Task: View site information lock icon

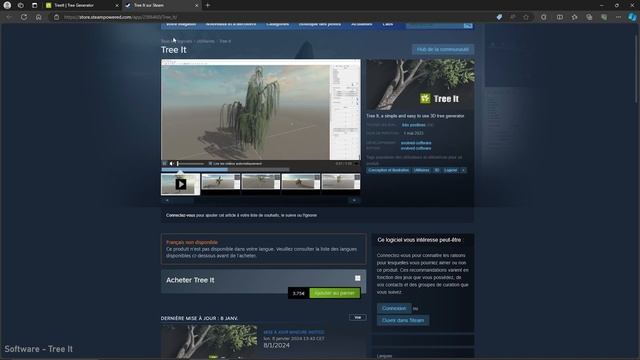Action: pos(56,17)
